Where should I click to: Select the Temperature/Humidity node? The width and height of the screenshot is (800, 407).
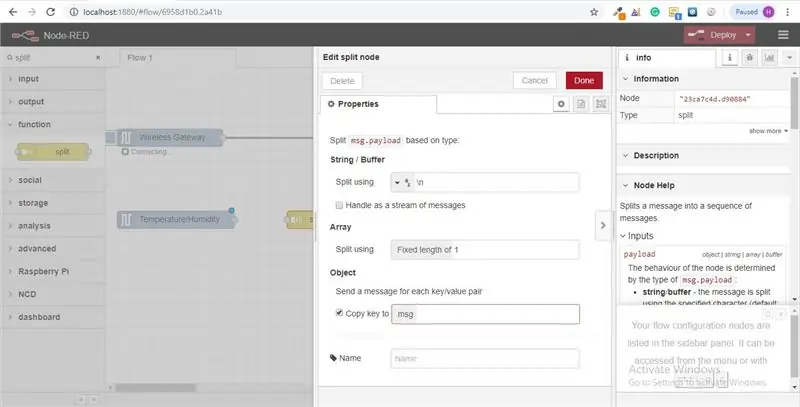click(177, 219)
